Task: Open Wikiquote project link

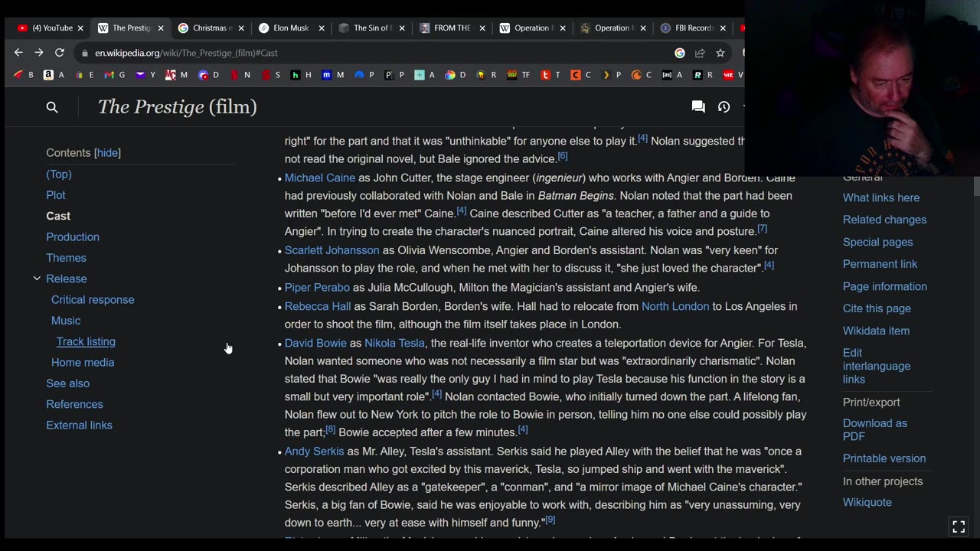Action: click(867, 502)
